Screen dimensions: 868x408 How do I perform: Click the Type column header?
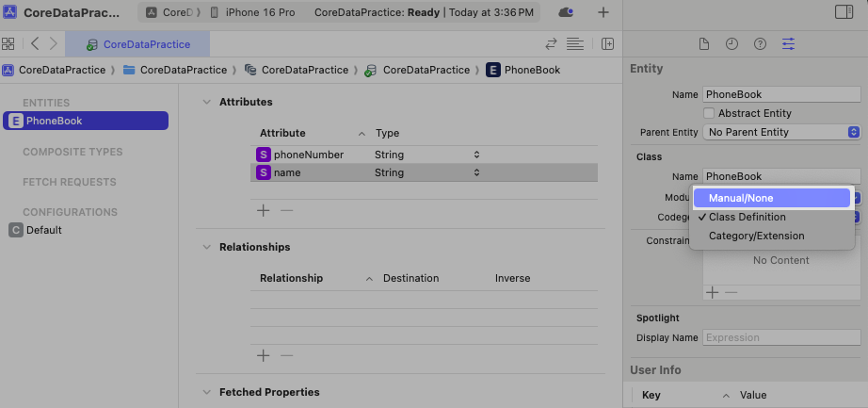[387, 133]
